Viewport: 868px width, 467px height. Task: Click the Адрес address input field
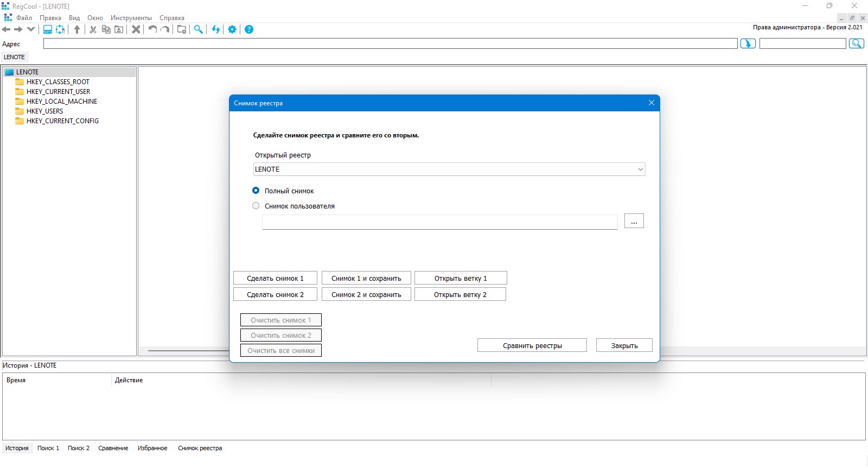[x=391, y=43]
